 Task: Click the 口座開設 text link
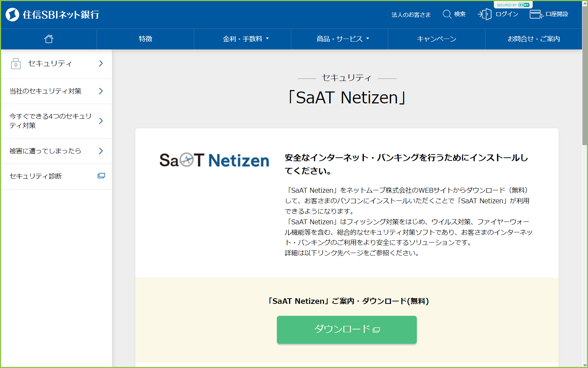click(557, 14)
